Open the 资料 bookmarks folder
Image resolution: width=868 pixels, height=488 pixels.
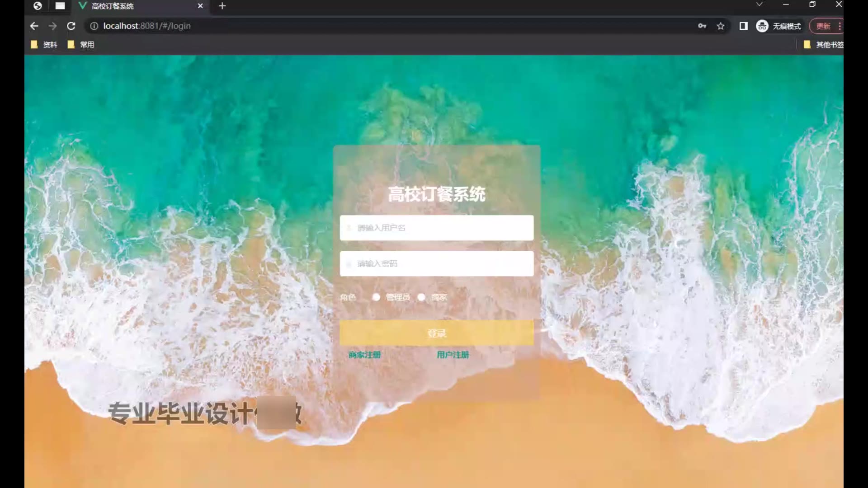pyautogui.click(x=44, y=45)
